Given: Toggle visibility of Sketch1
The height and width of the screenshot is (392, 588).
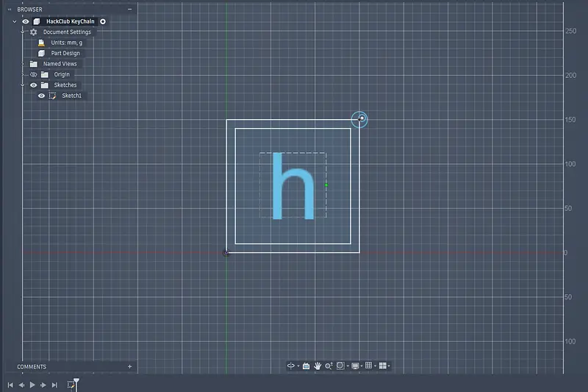Looking at the screenshot, I should [42, 96].
